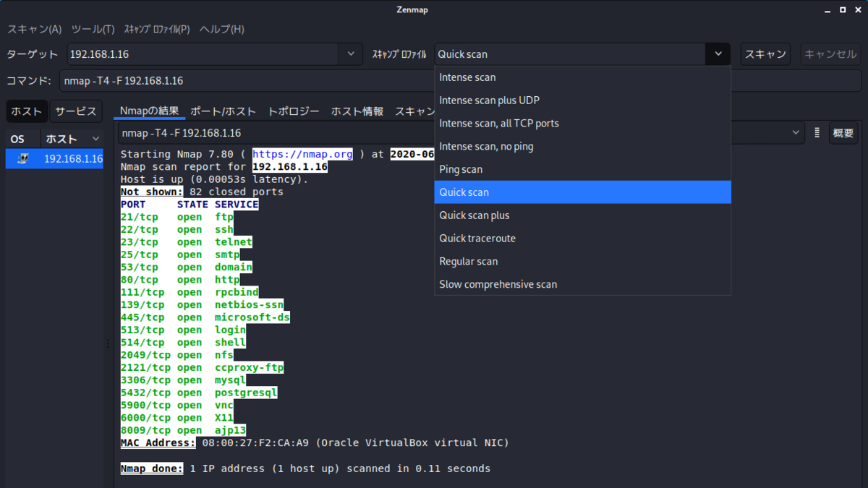Choose Intense scan, all TCP ports
Image resolution: width=868 pixels, height=488 pixels.
582,124
